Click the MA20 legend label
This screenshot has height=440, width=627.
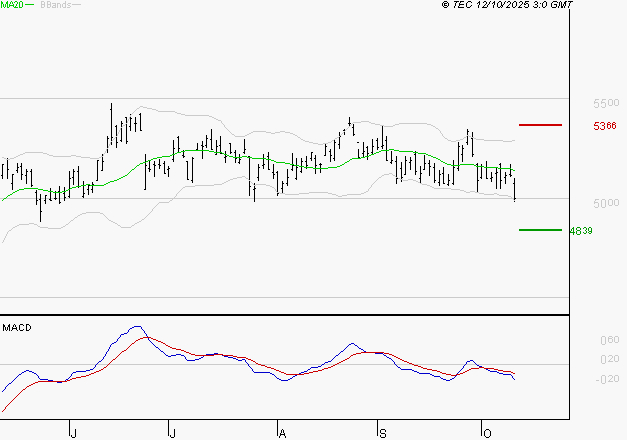12,5
